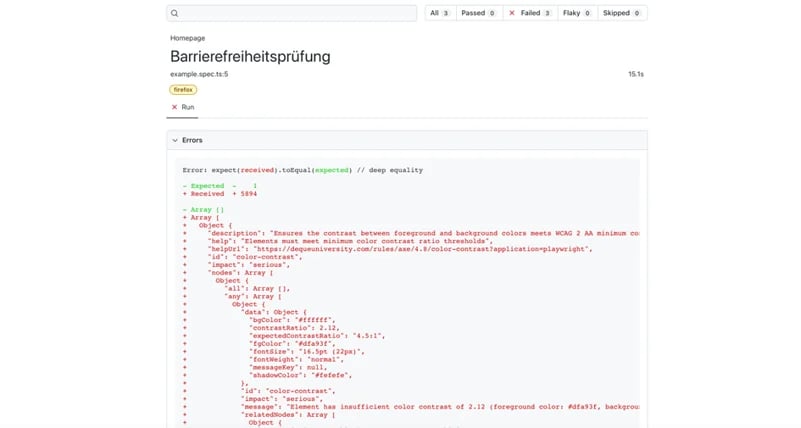Click the magnifier search icon
The width and height of the screenshot is (801, 428).
coord(175,13)
